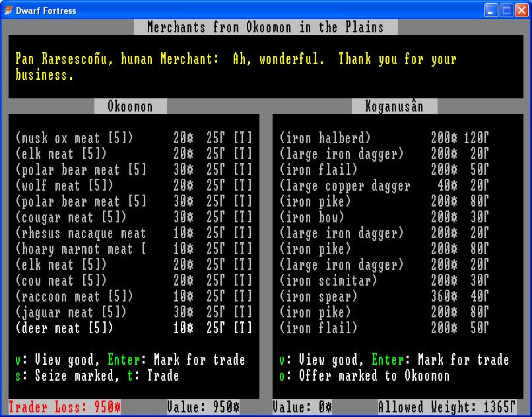This screenshot has width=532, height=417.
Task: Click the merchant's thank-you message text
Action: pyautogui.click(x=236, y=67)
